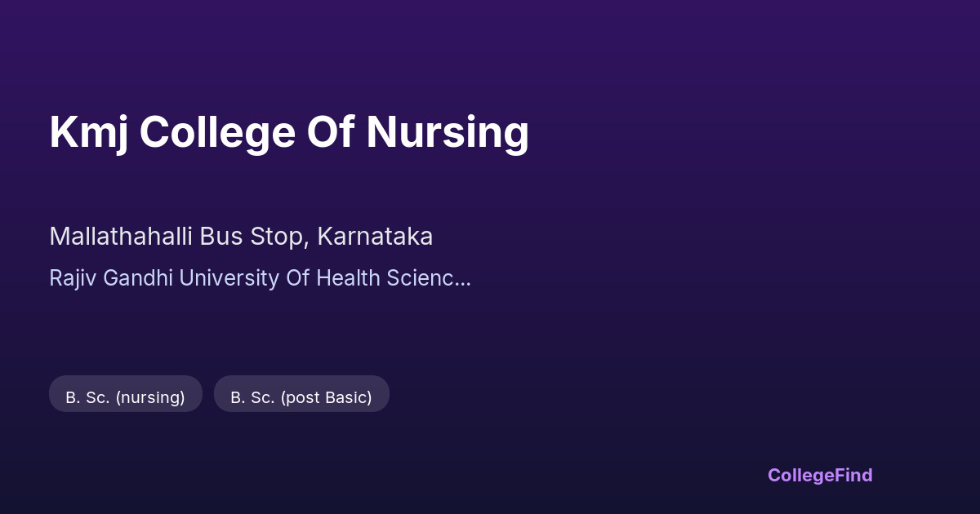
Task: Click "Rajiv Gandhi" in the university line
Action: coord(111,278)
